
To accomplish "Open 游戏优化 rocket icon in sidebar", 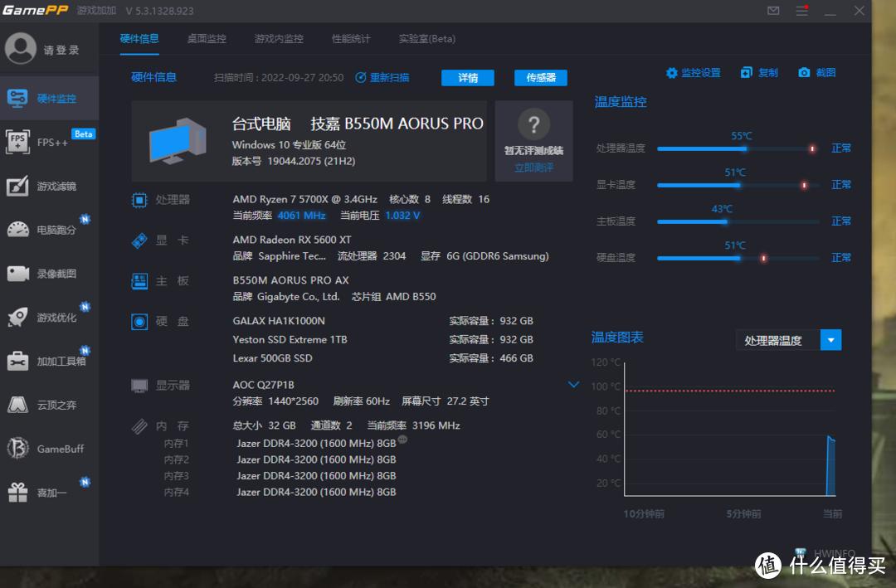I will pos(17,317).
